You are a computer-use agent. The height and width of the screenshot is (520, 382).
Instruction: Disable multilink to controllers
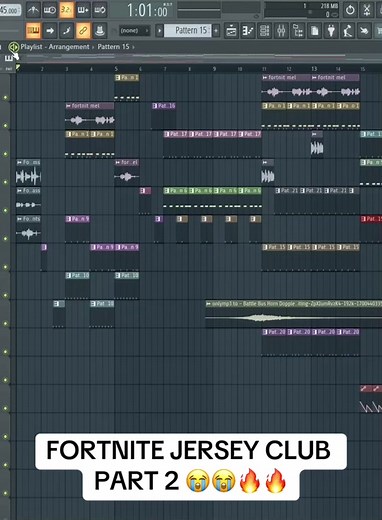pyautogui.click(x=83, y=31)
